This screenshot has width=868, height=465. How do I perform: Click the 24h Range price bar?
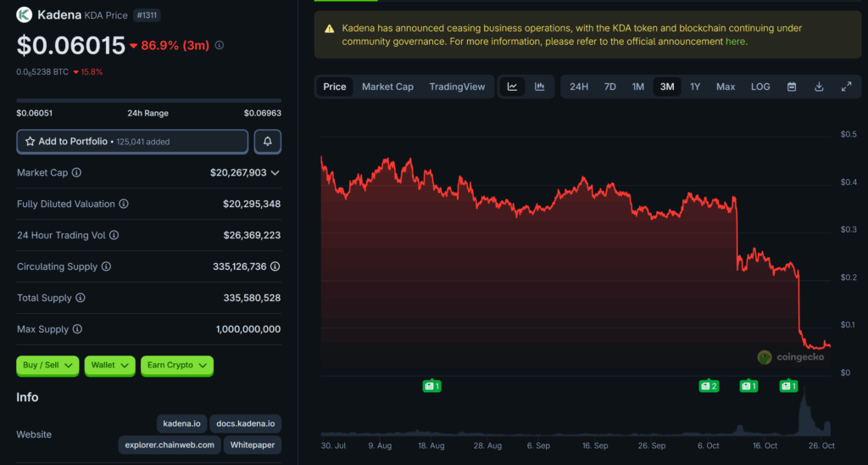[148, 101]
